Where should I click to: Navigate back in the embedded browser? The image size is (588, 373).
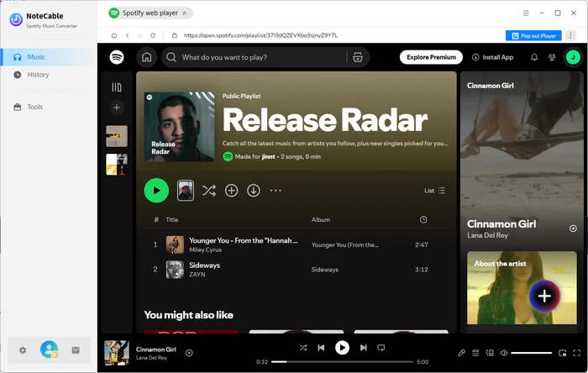coord(128,35)
